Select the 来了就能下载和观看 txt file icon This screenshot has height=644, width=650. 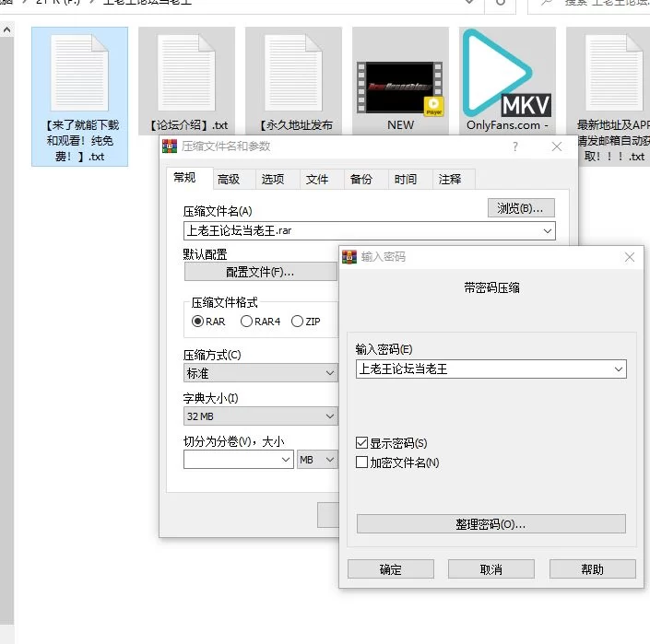coord(79,73)
